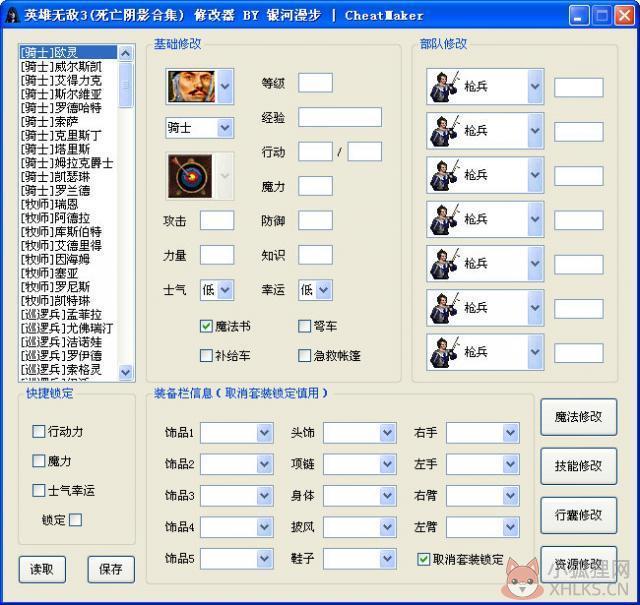Image resolution: width=640 pixels, height=605 pixels.
Task: Select hero [骑士]姆拉克爵士 in list
Action: tap(68, 163)
